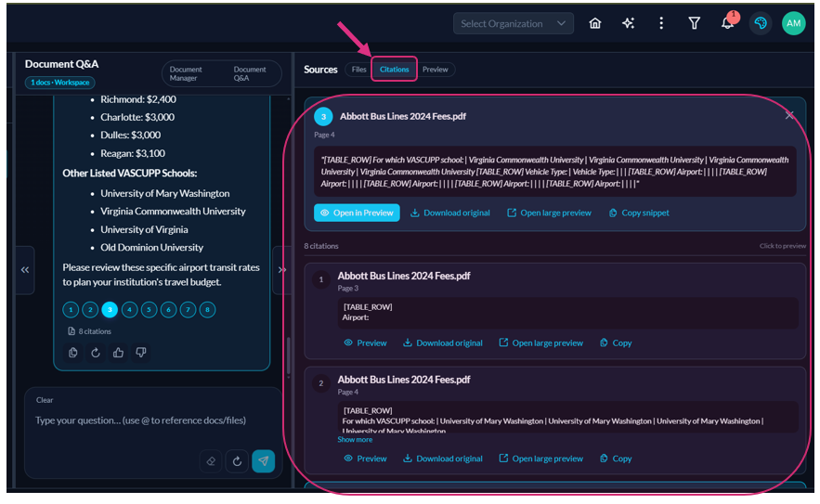Click the 8 citations label under chips
Viewport: 820px width, 504px height.
[89, 331]
